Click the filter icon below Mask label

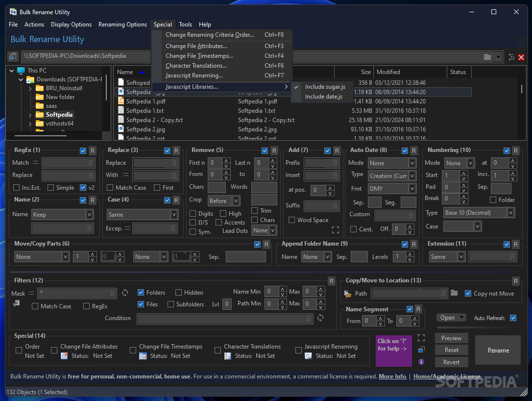click(16, 303)
